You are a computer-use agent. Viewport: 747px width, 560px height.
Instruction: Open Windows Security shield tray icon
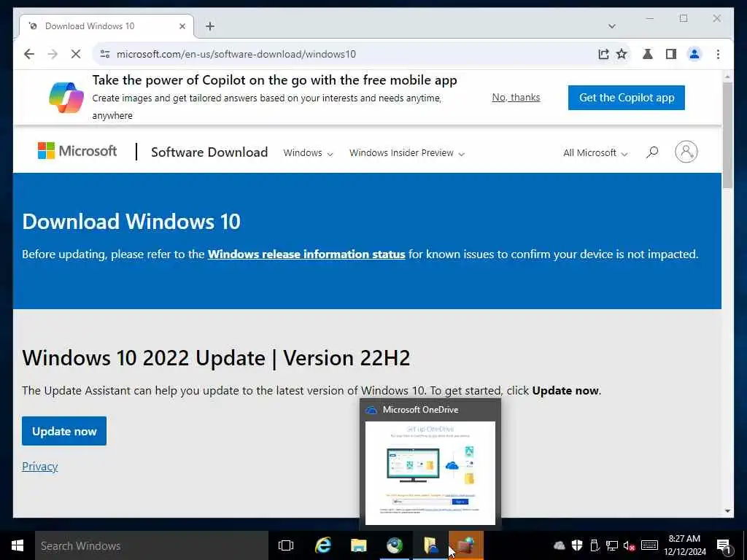pos(577,545)
